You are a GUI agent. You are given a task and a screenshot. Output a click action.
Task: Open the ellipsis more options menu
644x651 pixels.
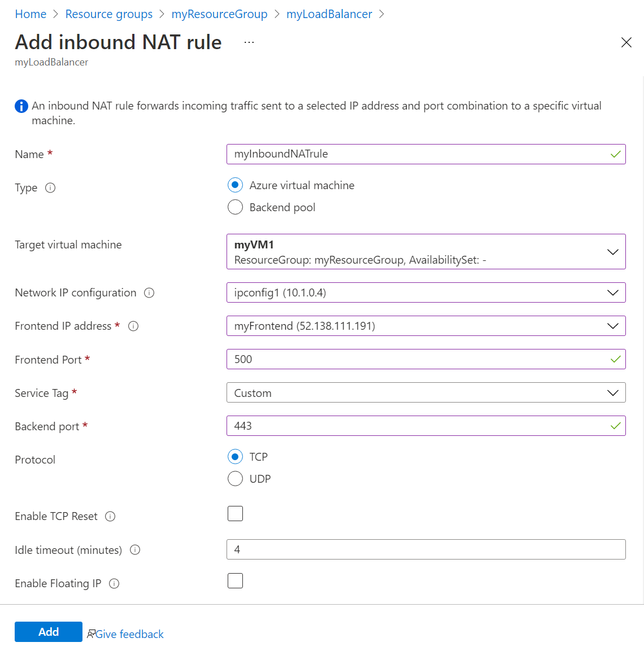click(x=249, y=42)
